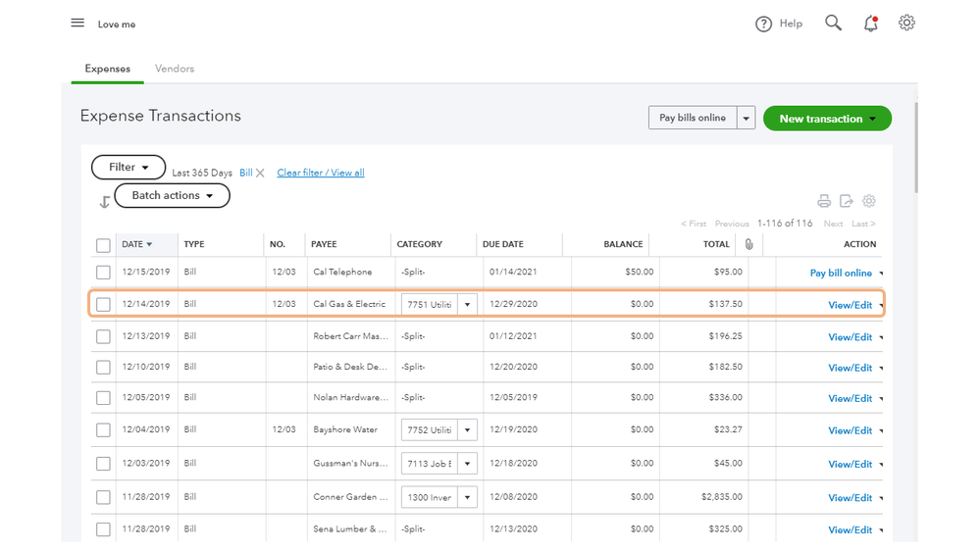Open the top-right settings gear
Image resolution: width=980 pixels, height=551 pixels.
906,24
